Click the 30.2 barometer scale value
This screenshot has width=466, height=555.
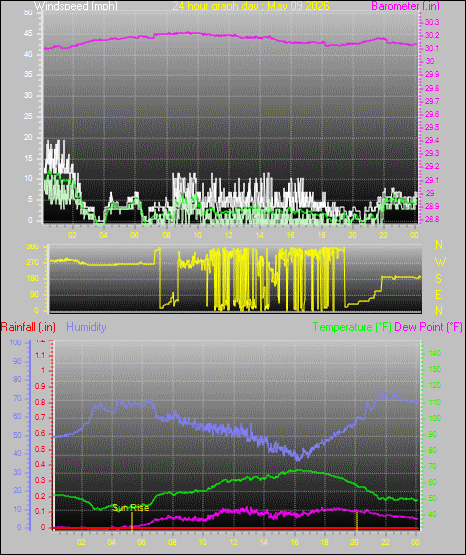[x=432, y=35]
